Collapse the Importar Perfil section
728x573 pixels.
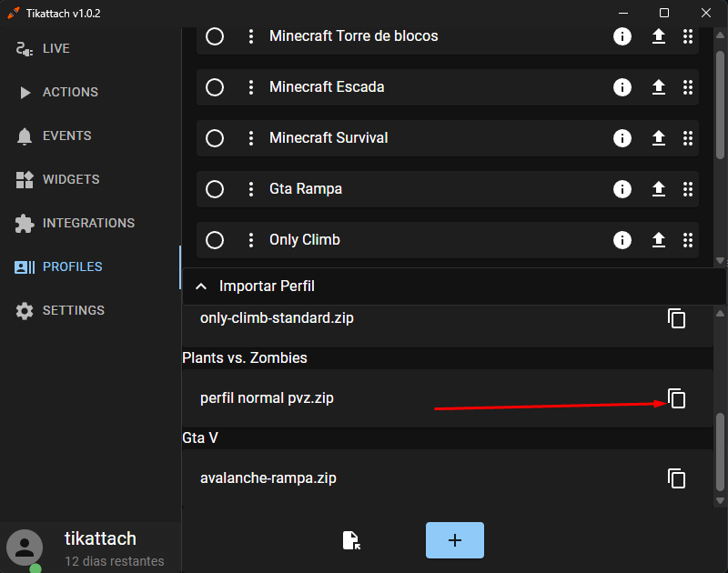tap(201, 286)
